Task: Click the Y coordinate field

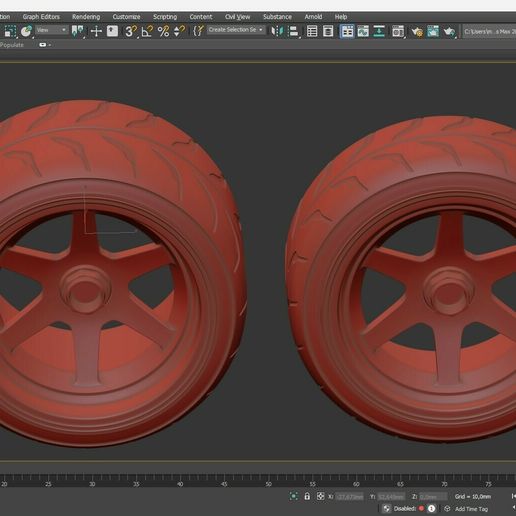Action: 391,497
